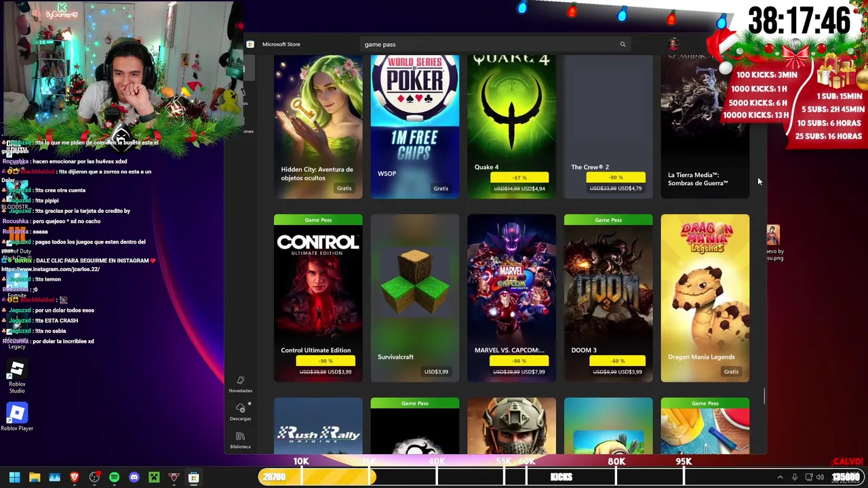Click the microphone icon in system tray
Viewport: 868px width, 488px height.
click(795, 477)
